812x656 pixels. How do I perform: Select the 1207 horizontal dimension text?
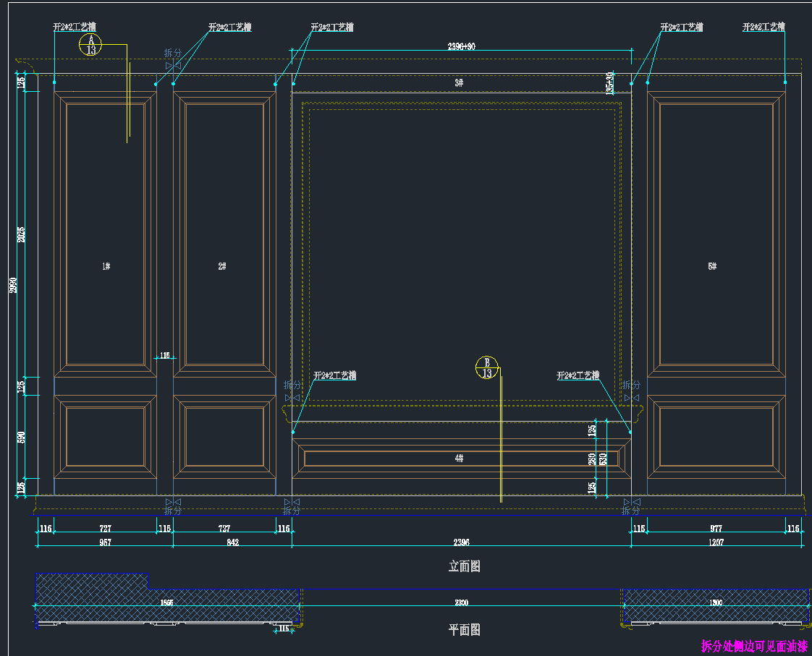716,542
